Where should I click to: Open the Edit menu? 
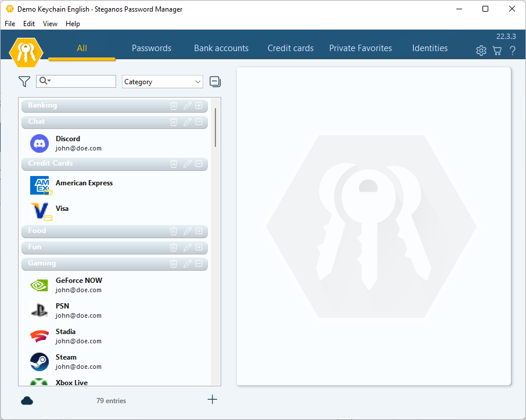(29, 23)
